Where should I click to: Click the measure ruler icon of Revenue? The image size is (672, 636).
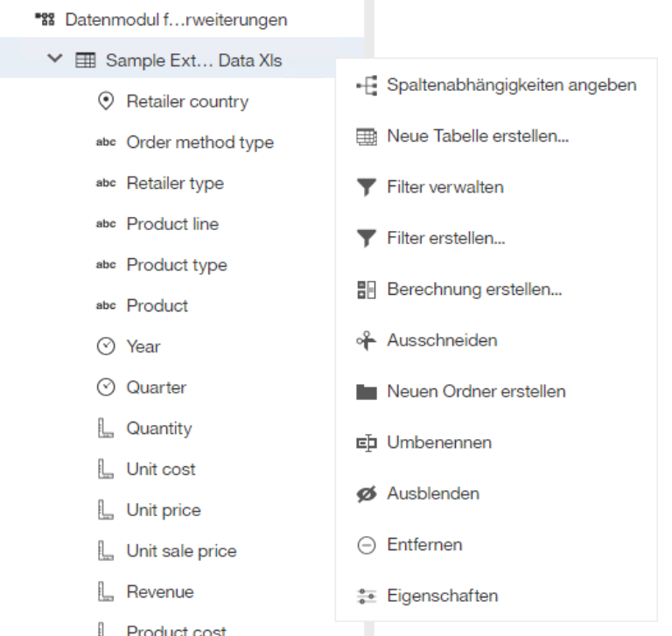coord(106,591)
